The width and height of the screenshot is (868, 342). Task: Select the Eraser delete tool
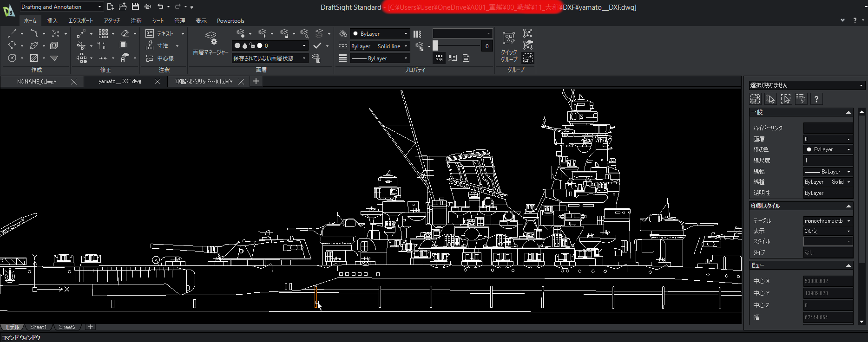point(125,33)
